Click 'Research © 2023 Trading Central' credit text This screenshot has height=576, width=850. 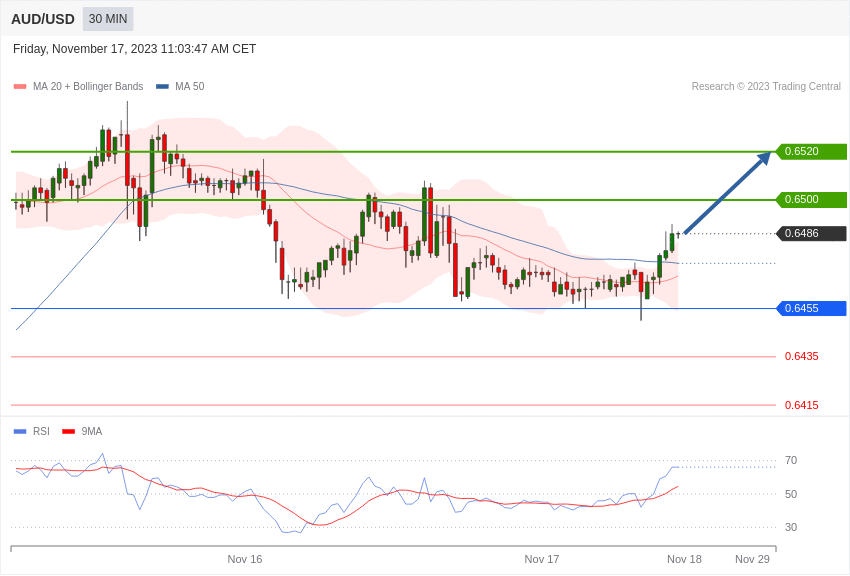coord(766,86)
